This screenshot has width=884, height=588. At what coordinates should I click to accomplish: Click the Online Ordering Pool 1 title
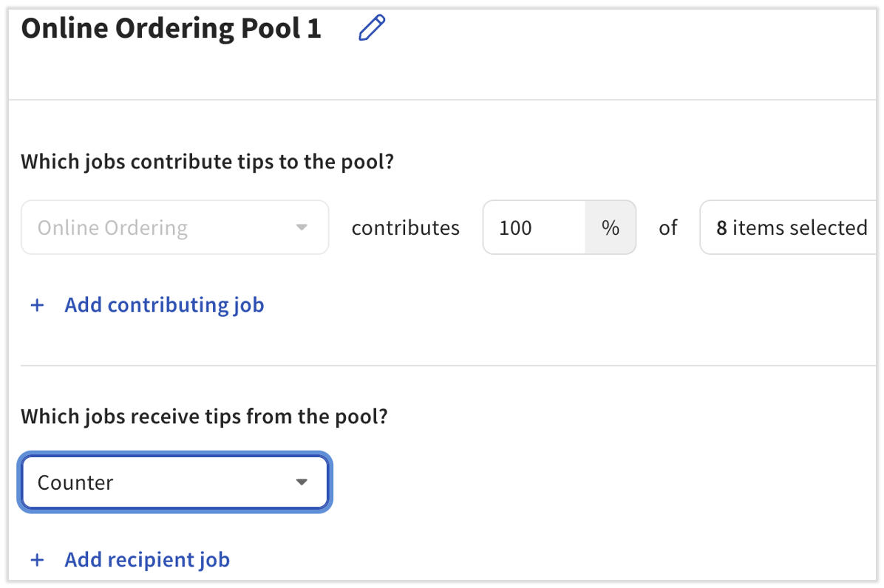(x=171, y=28)
